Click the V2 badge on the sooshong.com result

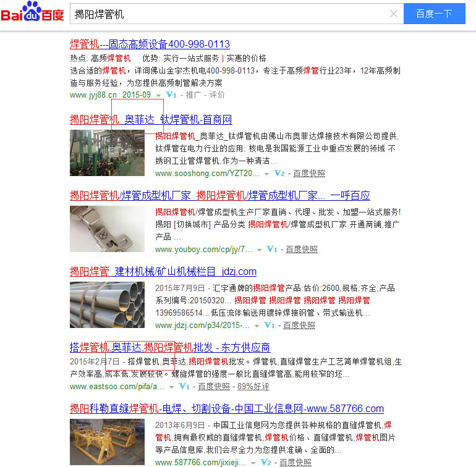point(279,173)
